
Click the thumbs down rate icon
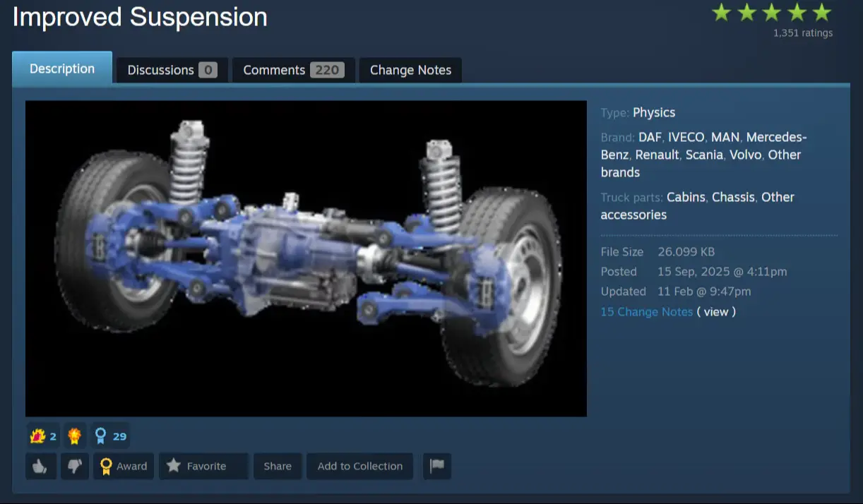click(x=74, y=466)
